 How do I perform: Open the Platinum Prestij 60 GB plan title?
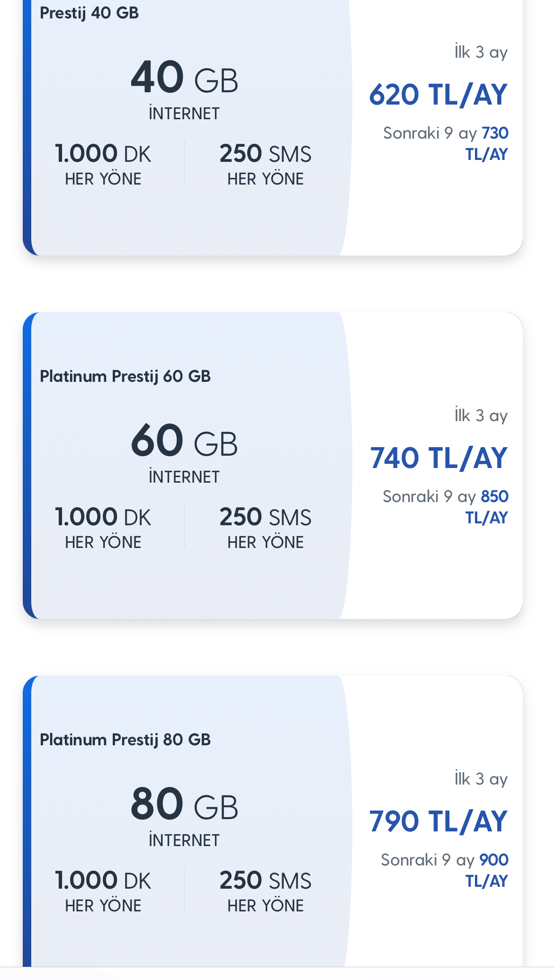coord(125,376)
